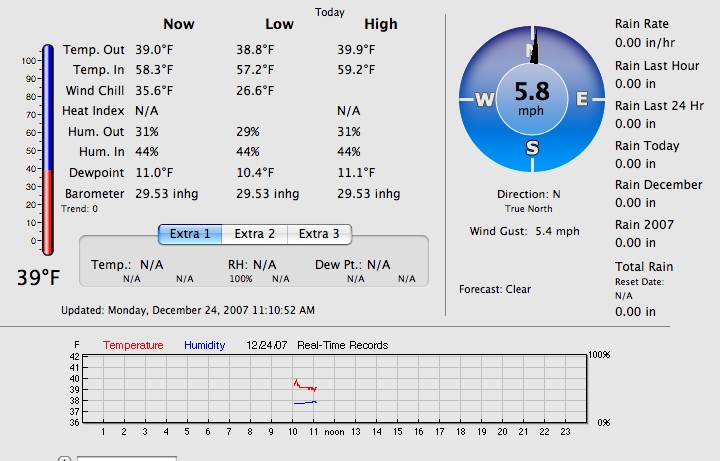Select the Temp. Out current value 39.0°F
Viewport: 720px width, 461px height.
pyautogui.click(x=154, y=50)
